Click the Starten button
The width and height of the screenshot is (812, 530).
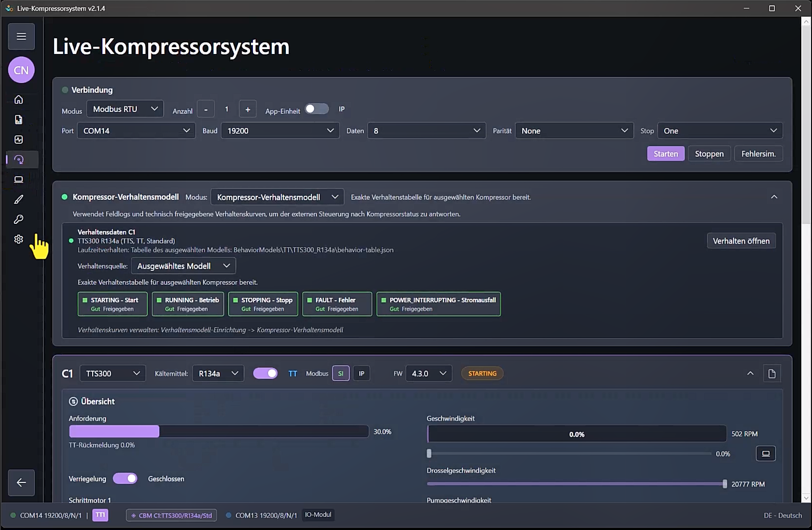[666, 154]
